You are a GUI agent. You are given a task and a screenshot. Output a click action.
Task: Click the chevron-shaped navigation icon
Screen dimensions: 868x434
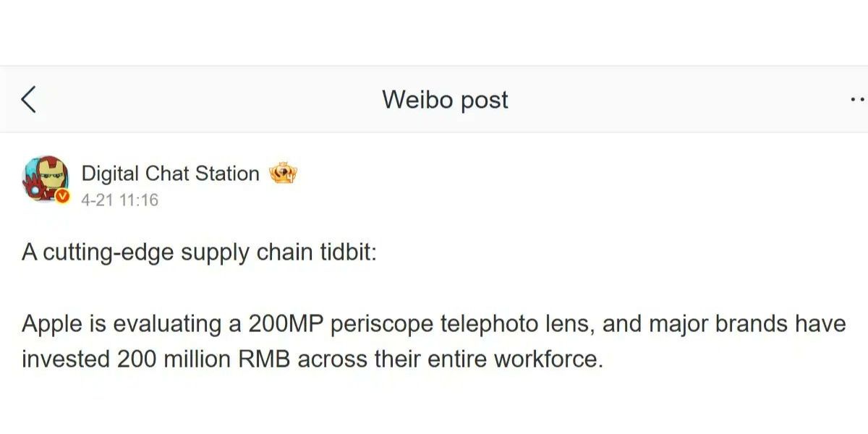coord(29,100)
